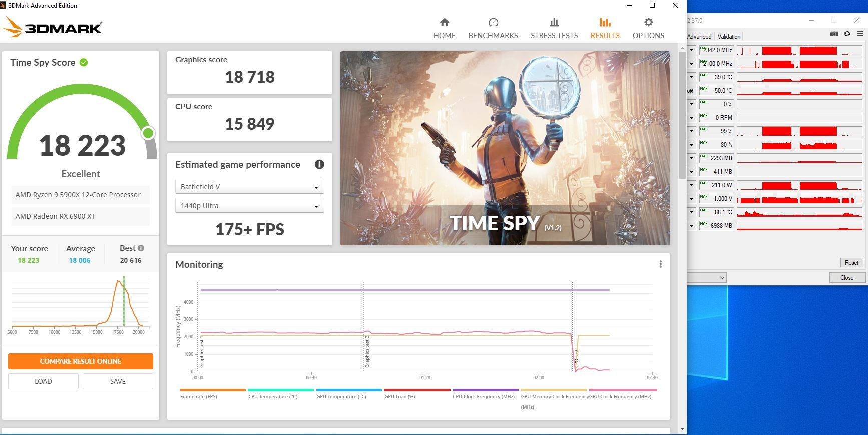Expand dropdown arrow for 211.0 W sensor
This screenshot has height=435, width=868.
click(x=692, y=185)
